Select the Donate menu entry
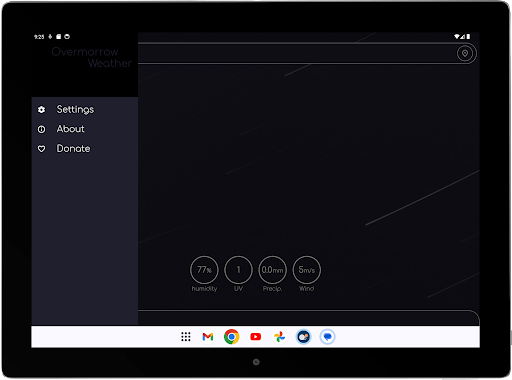Screen dimensions: 512x380 click(85, 148)
